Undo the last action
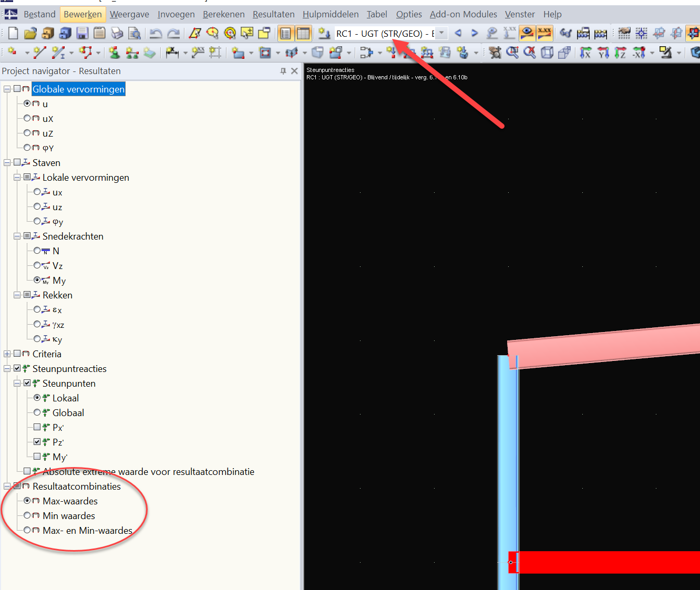This screenshot has height=590, width=700. [x=156, y=34]
